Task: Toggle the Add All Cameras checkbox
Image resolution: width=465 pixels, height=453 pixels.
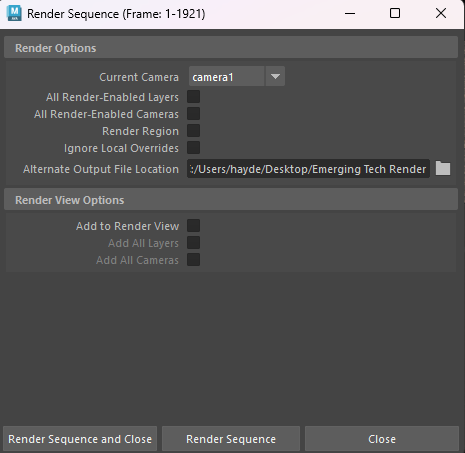Action: click(x=193, y=260)
